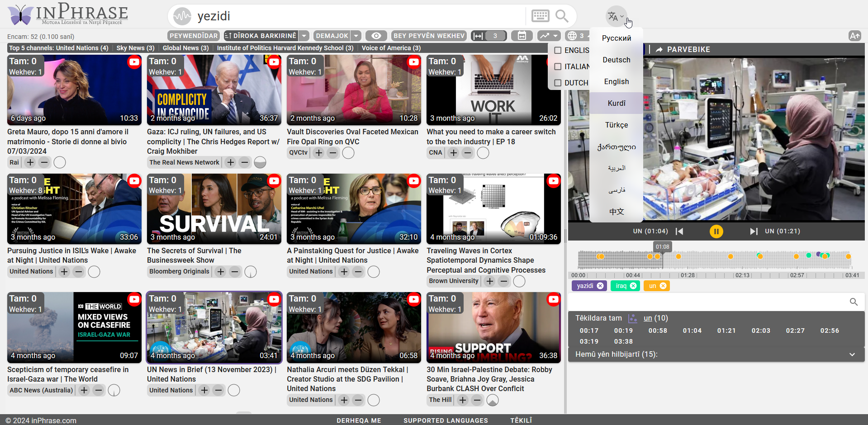Viewport: 868px width, 425px height.
Task: Click the video waveform timeline at 02:13
Action: point(742,260)
